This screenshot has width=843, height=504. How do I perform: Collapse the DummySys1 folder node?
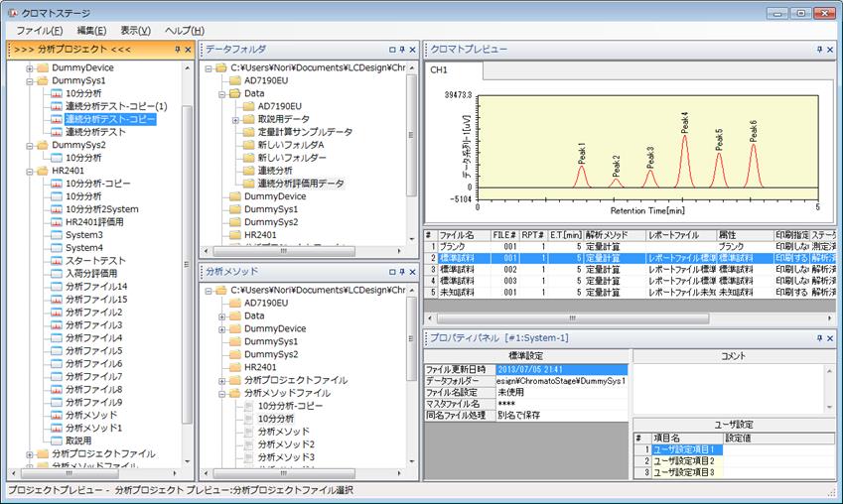[30, 80]
